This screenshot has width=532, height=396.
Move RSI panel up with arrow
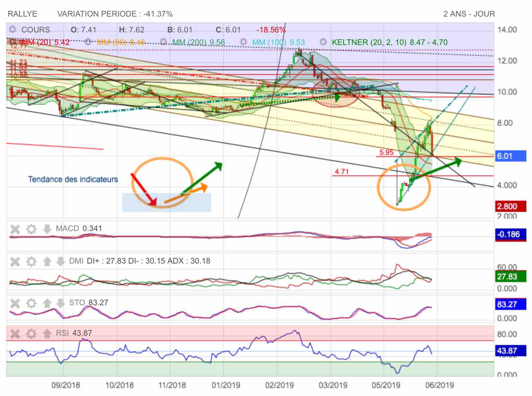click(x=47, y=333)
